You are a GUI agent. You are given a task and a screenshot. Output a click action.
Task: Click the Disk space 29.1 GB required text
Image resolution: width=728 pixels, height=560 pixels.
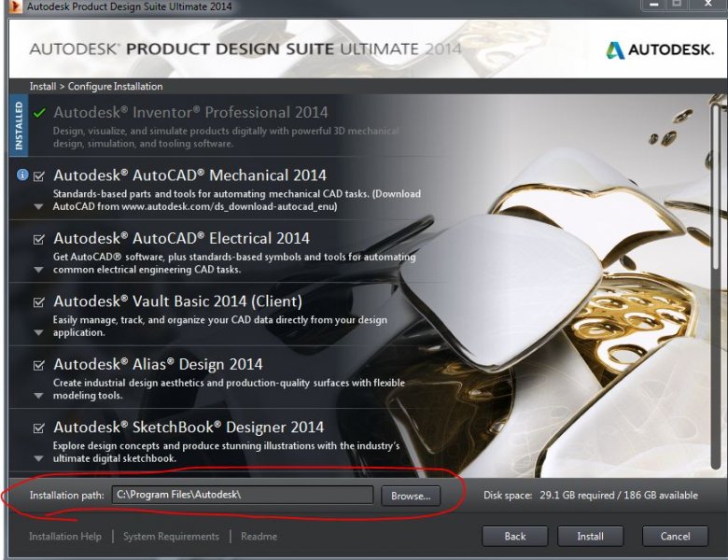[x=591, y=496]
